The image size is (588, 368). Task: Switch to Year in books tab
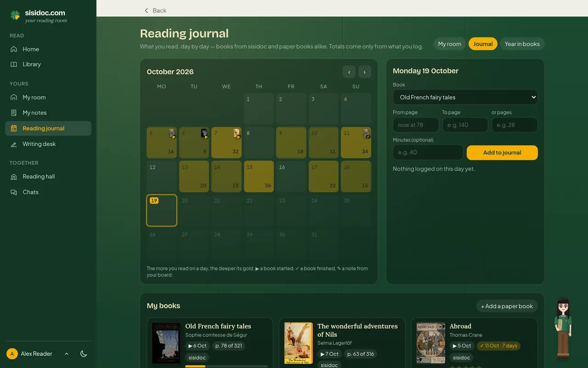tap(522, 44)
